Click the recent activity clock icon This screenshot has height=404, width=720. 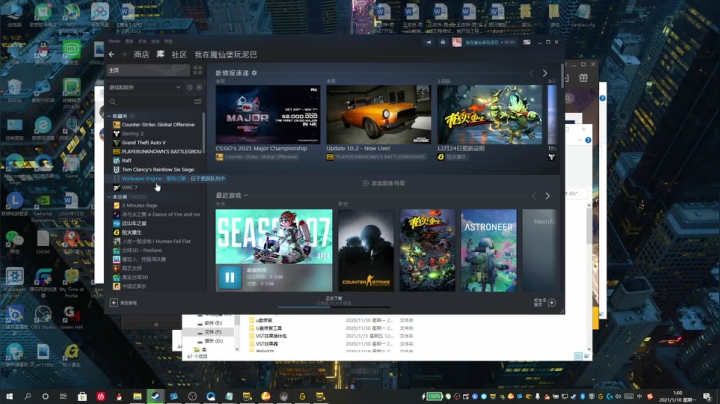point(190,87)
